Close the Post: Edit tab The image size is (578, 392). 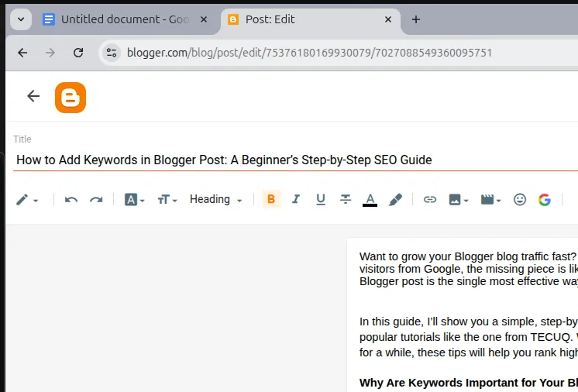click(388, 19)
